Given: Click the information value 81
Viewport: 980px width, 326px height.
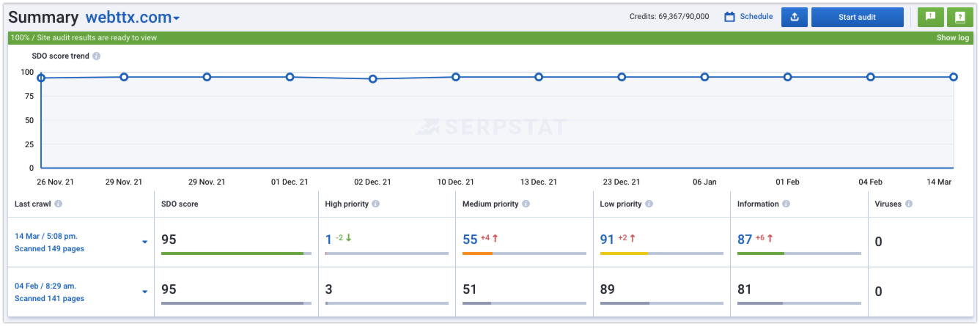Looking at the screenshot, I should 745,289.
